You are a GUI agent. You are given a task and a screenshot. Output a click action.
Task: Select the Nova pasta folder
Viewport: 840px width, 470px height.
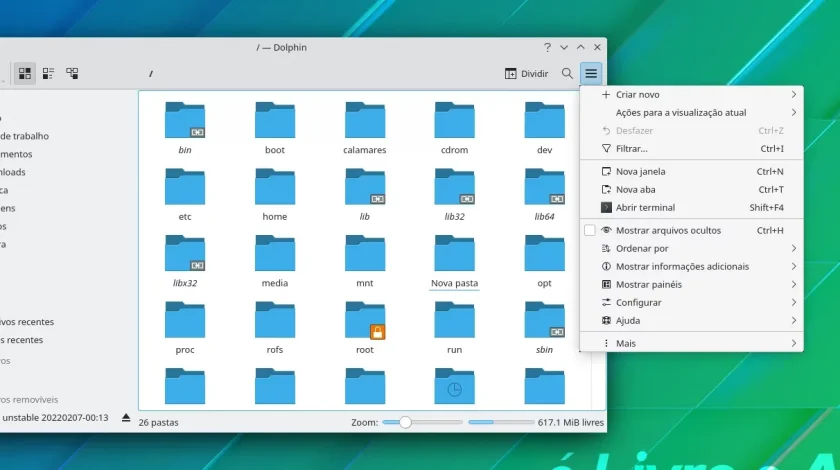[454, 261]
